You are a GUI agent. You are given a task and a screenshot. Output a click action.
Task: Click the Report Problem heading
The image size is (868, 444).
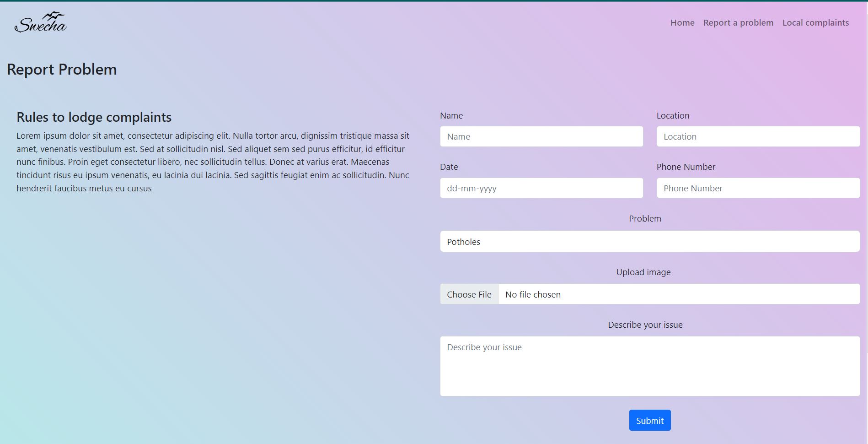(62, 69)
